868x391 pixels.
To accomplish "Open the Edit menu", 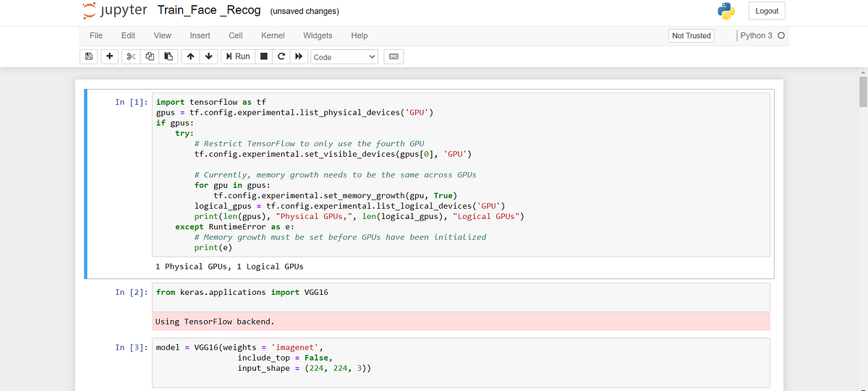I will click(x=128, y=35).
